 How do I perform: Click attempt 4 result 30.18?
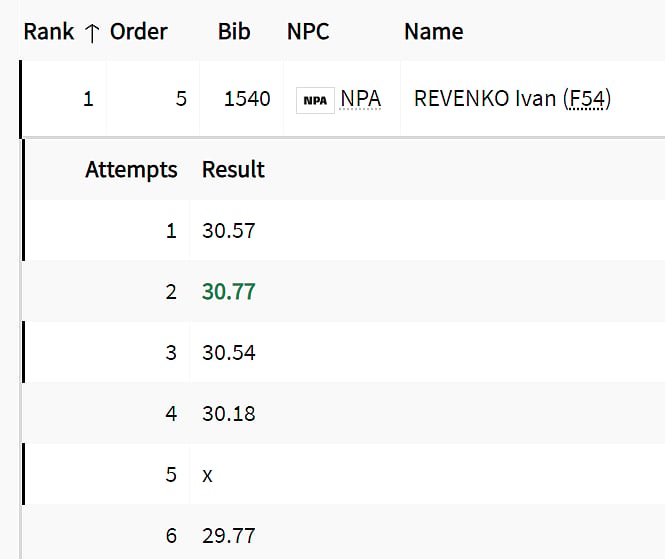click(229, 414)
